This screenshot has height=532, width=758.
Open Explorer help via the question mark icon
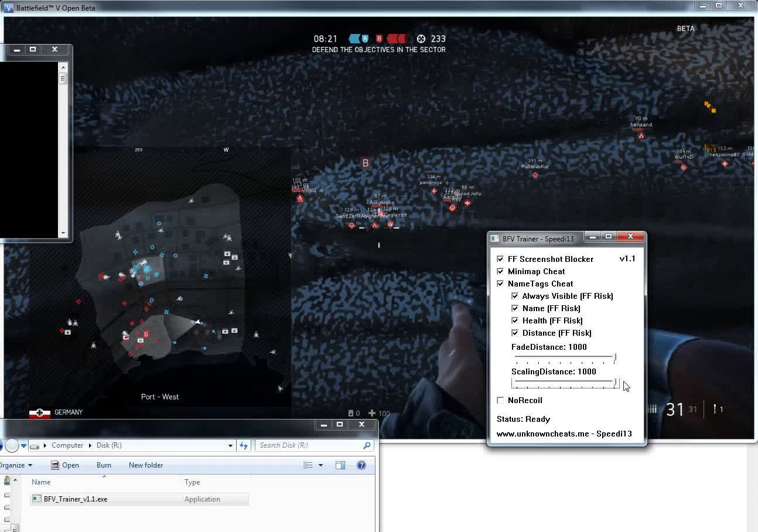point(361,465)
